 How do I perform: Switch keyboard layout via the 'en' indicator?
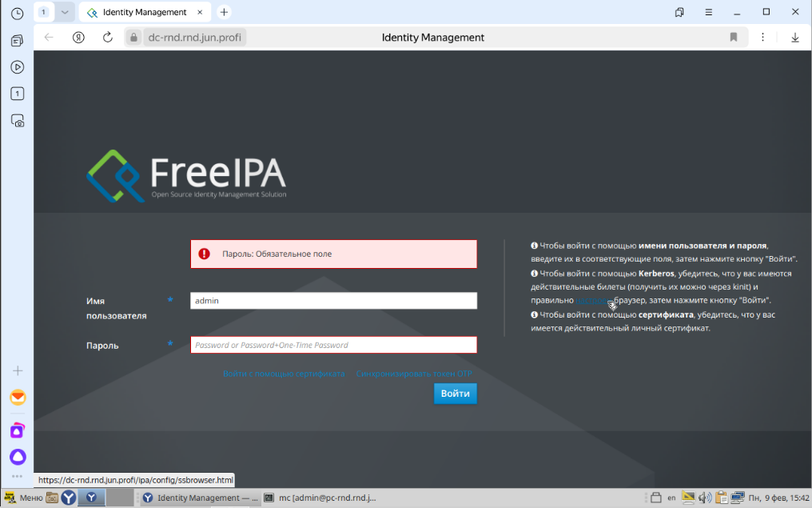coord(671,497)
